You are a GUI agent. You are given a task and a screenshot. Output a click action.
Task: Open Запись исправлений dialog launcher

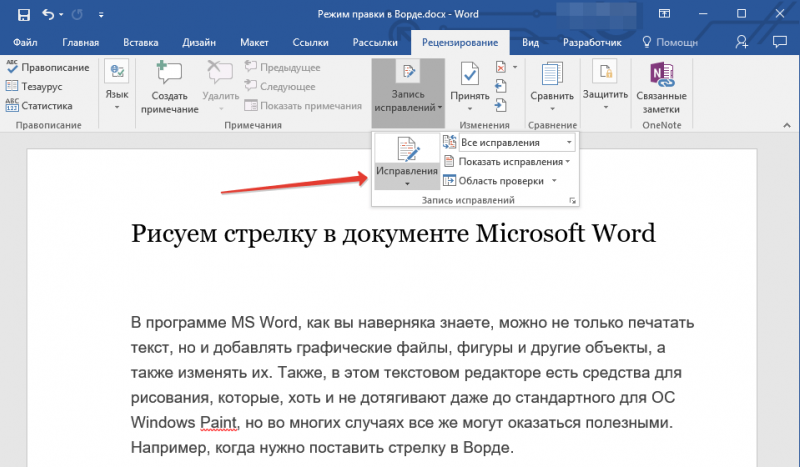[x=572, y=201]
